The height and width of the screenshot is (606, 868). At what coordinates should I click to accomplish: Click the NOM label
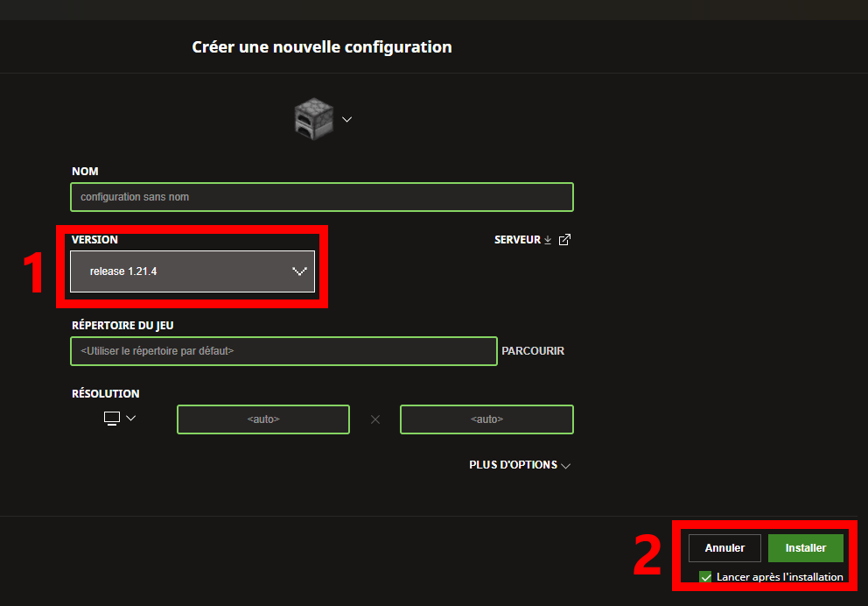(85, 171)
